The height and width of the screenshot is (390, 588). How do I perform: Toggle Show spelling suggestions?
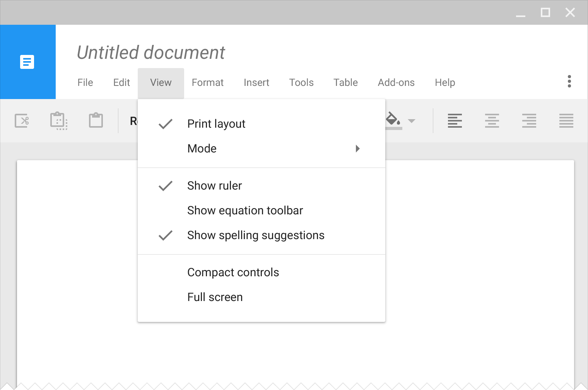click(262, 235)
